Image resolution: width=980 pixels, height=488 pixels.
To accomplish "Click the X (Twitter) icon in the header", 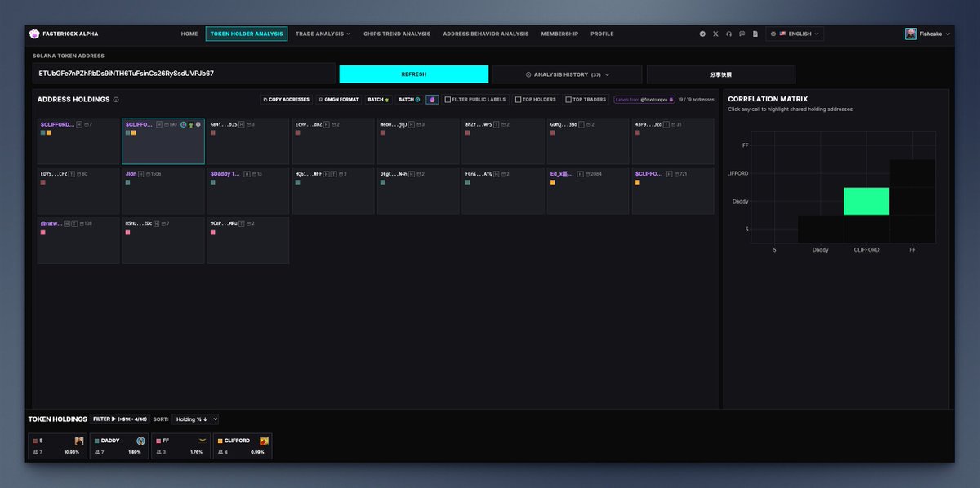I will 715,34.
